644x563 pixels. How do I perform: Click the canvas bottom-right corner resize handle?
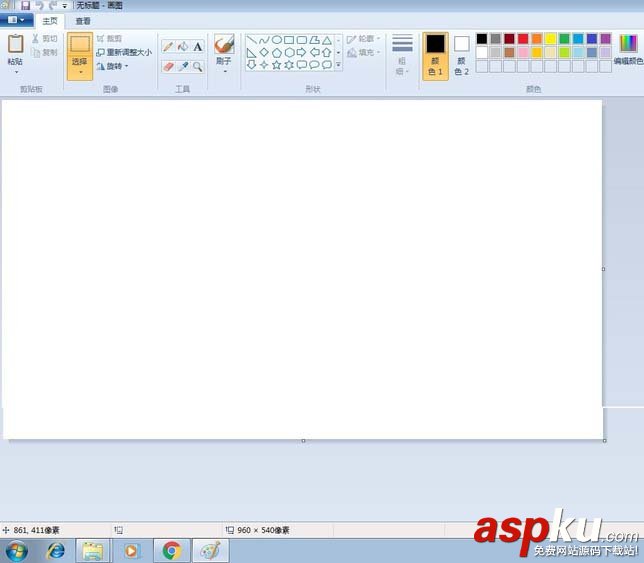coord(605,441)
